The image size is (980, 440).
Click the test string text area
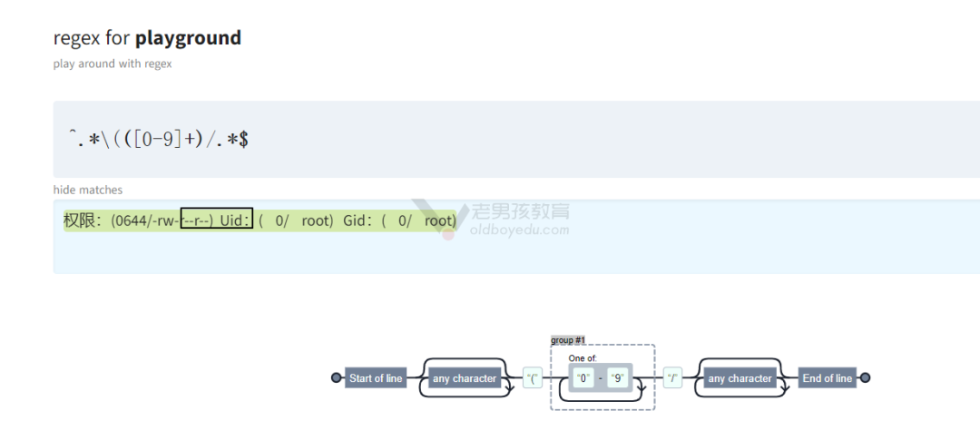(516, 237)
